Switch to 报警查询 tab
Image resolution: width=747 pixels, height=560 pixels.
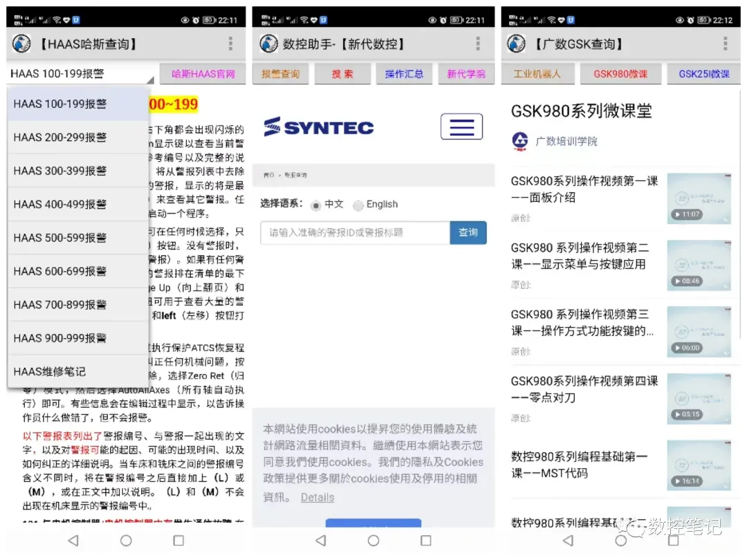(x=280, y=74)
